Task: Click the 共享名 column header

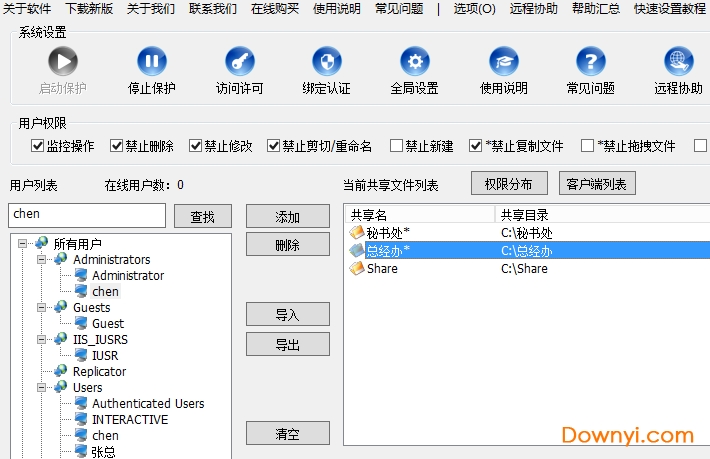Action: 420,215
